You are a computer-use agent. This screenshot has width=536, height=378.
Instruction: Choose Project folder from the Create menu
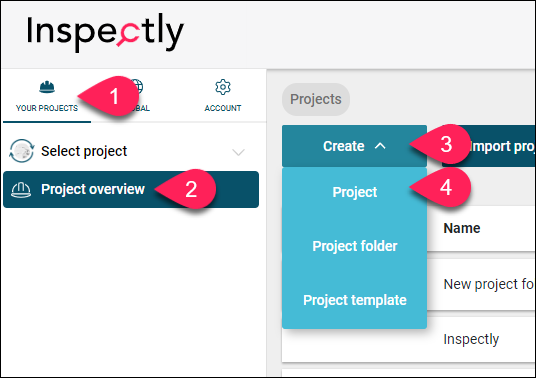[354, 246]
